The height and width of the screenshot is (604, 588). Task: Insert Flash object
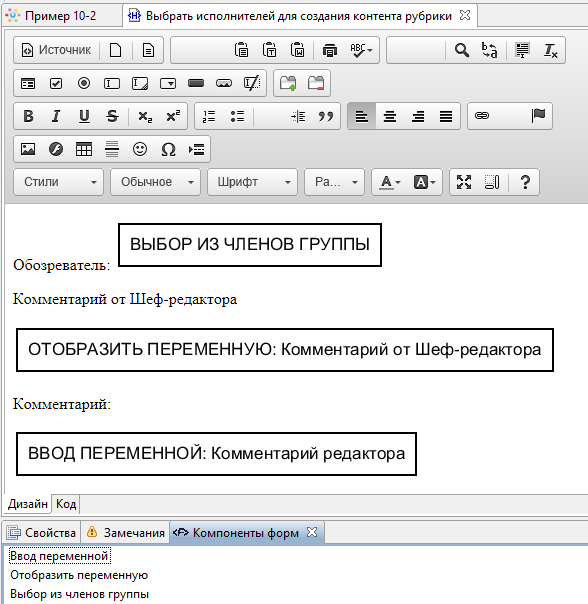point(56,149)
